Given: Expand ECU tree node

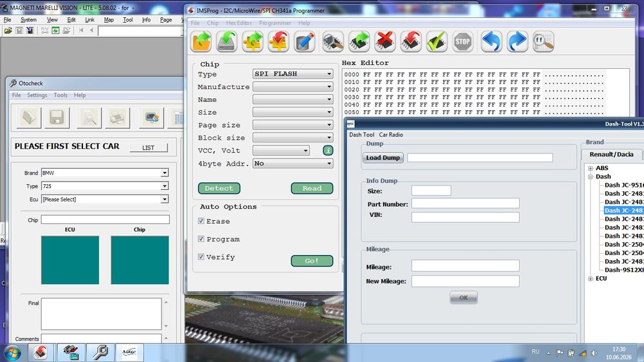Looking at the screenshot, I should tap(591, 279).
